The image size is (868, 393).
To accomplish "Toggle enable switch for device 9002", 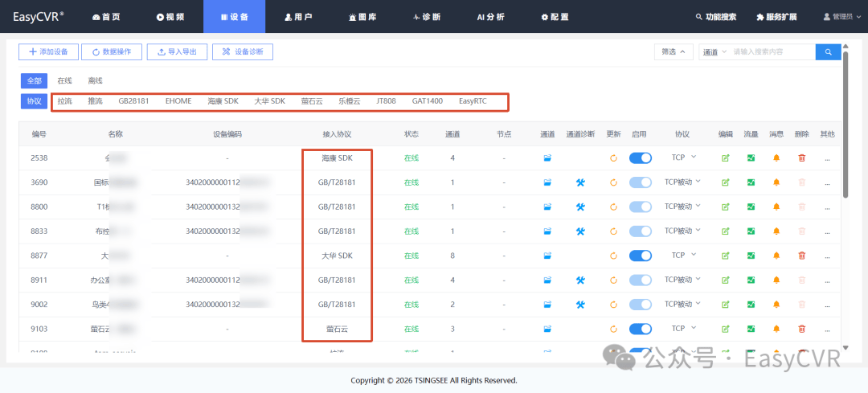I will click(641, 305).
